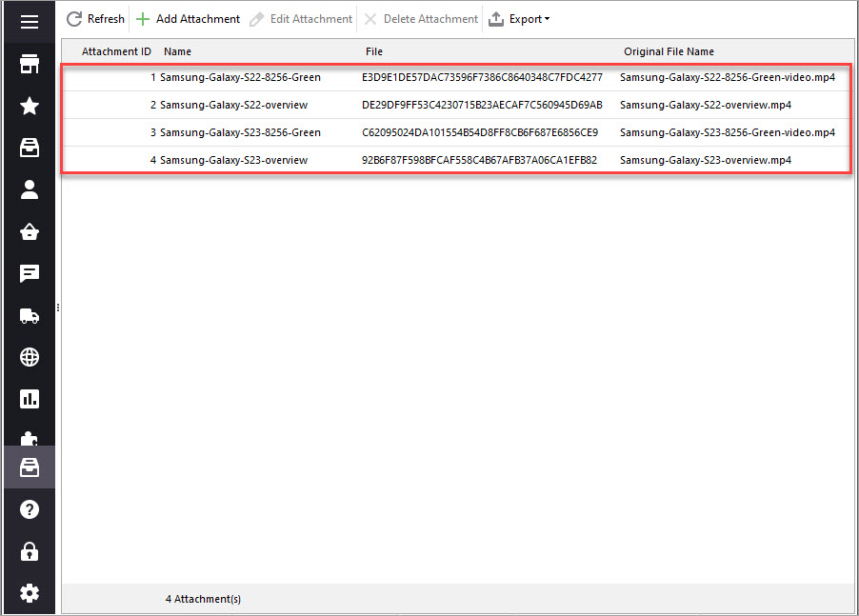Viewport: 859px width, 616px height.
Task: Open the messages chat icon
Action: pyautogui.click(x=30, y=273)
